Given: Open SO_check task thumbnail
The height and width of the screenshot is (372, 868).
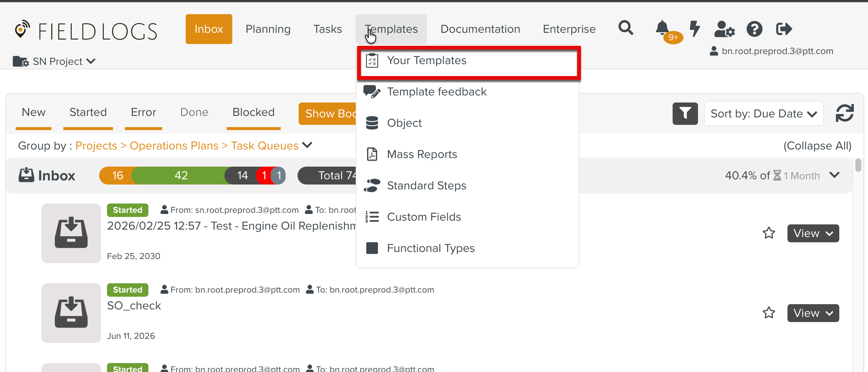Looking at the screenshot, I should coord(71,313).
